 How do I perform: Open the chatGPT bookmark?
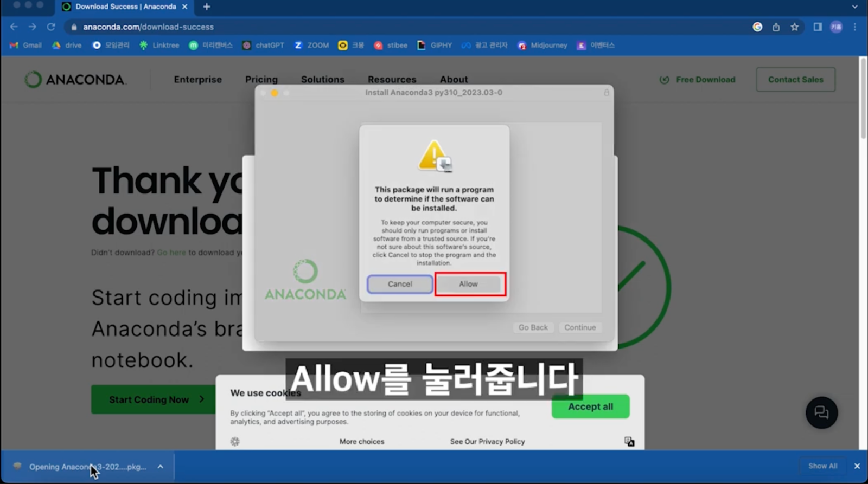coord(263,46)
